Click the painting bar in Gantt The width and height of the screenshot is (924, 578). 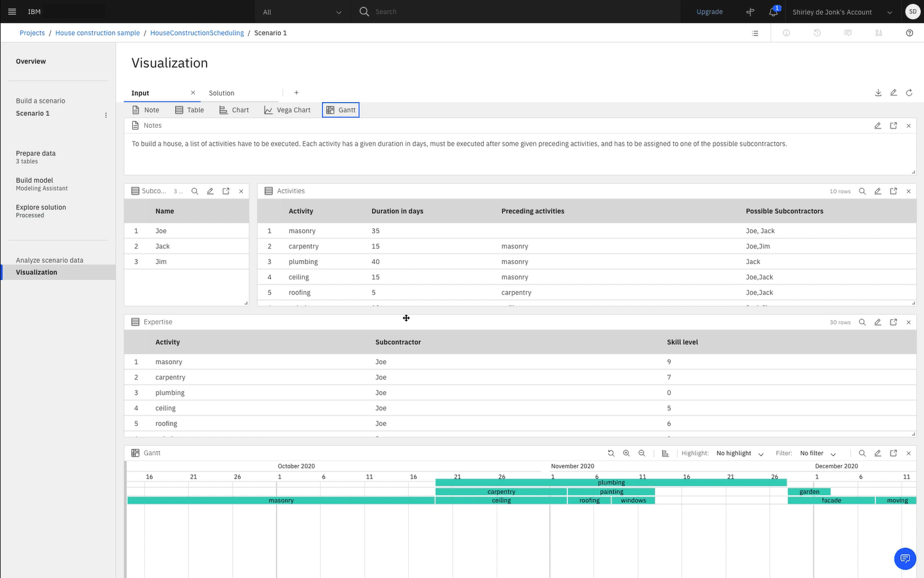click(612, 491)
